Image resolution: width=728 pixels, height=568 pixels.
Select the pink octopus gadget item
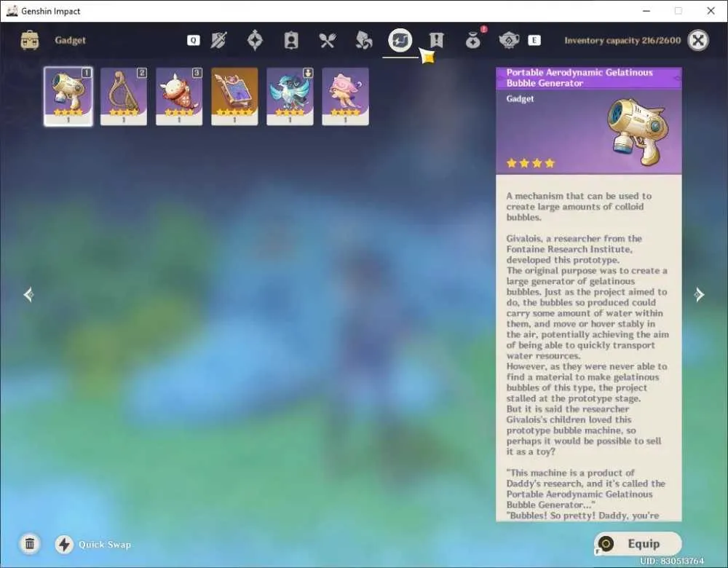point(345,96)
